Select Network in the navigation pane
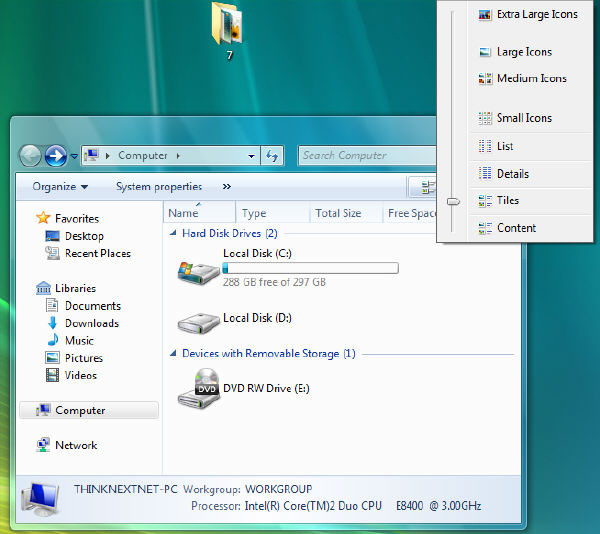This screenshot has height=534, width=600. (x=76, y=445)
